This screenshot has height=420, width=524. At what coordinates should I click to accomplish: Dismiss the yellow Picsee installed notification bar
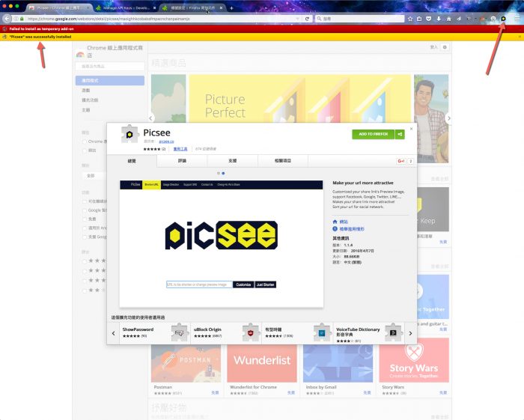click(x=520, y=37)
